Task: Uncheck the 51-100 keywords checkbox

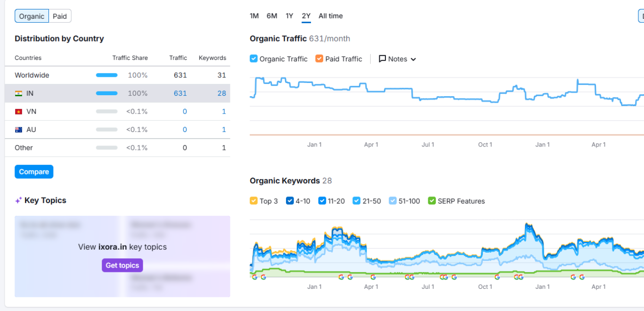Action: 393,201
